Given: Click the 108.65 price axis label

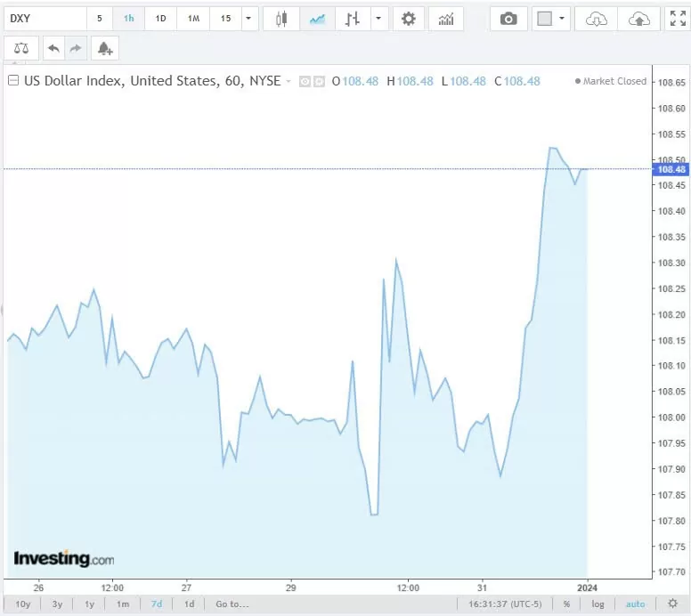Looking at the screenshot, I should pos(671,83).
